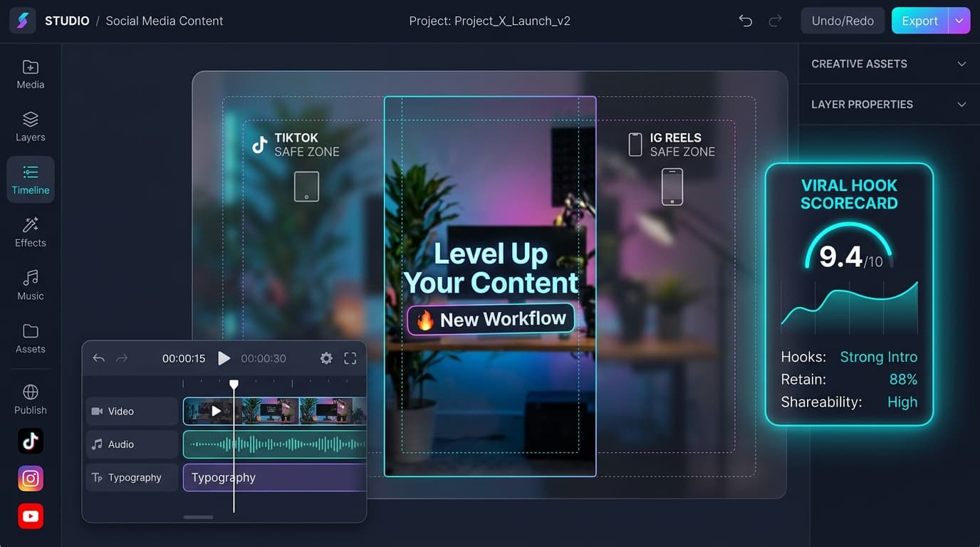Open the Publish globe option

click(x=31, y=400)
